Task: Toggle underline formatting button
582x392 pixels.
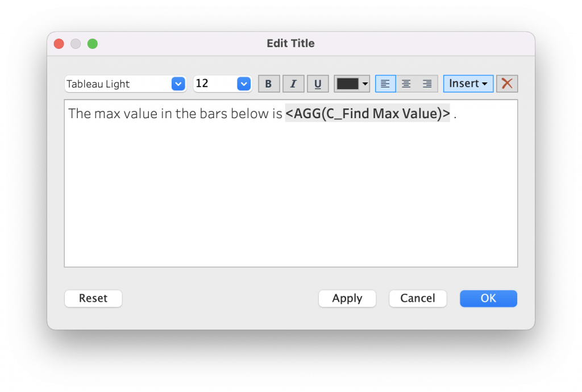Action: (x=318, y=84)
